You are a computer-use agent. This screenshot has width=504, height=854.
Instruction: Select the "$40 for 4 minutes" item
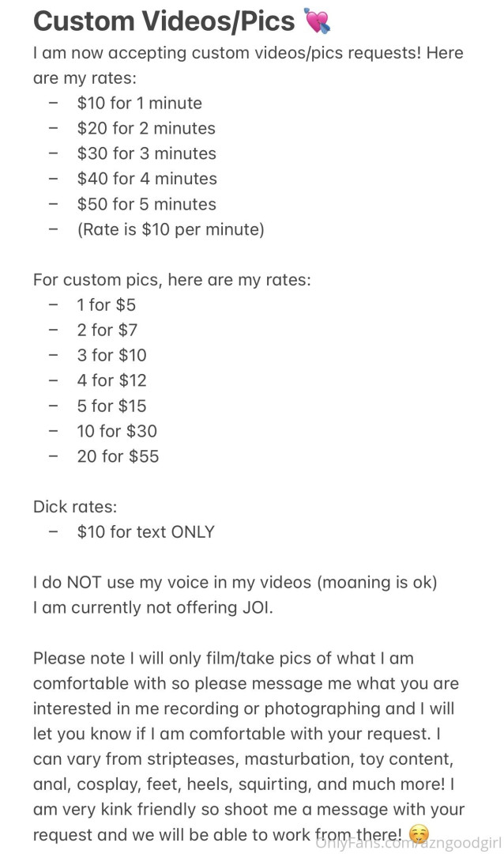coord(146,179)
